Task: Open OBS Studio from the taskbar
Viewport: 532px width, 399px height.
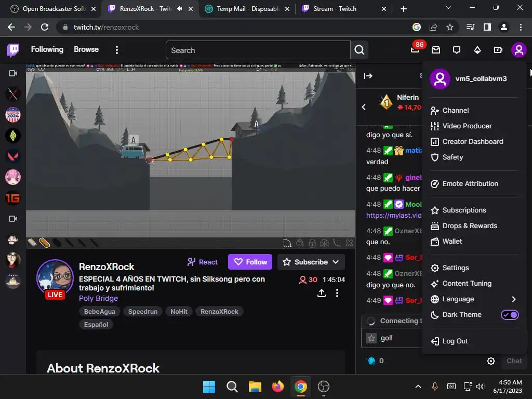Action: pyautogui.click(x=323, y=387)
